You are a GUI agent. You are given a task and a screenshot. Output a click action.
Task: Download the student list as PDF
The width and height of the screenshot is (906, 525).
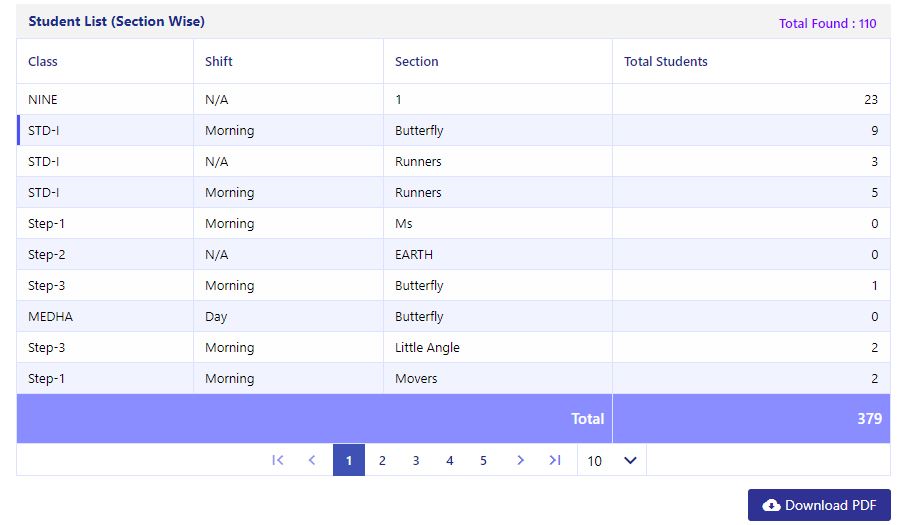819,505
